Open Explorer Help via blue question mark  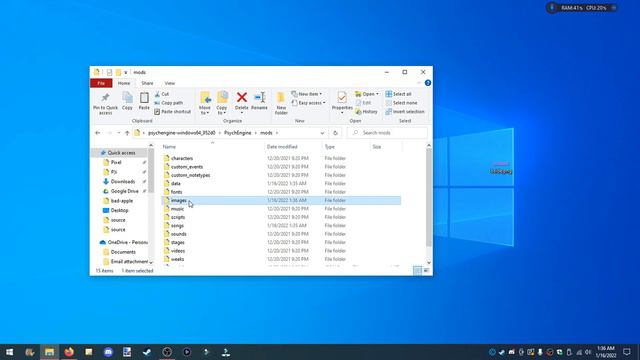click(428, 83)
